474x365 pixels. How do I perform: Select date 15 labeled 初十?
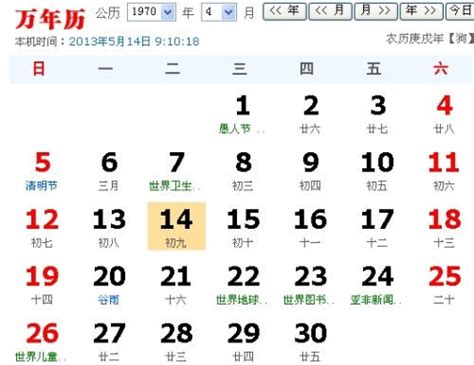tap(243, 228)
